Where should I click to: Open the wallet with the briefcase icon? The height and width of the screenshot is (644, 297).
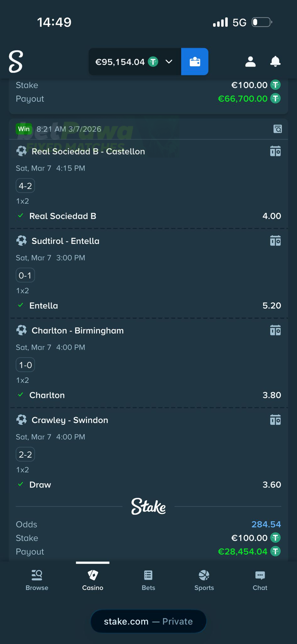click(x=195, y=62)
